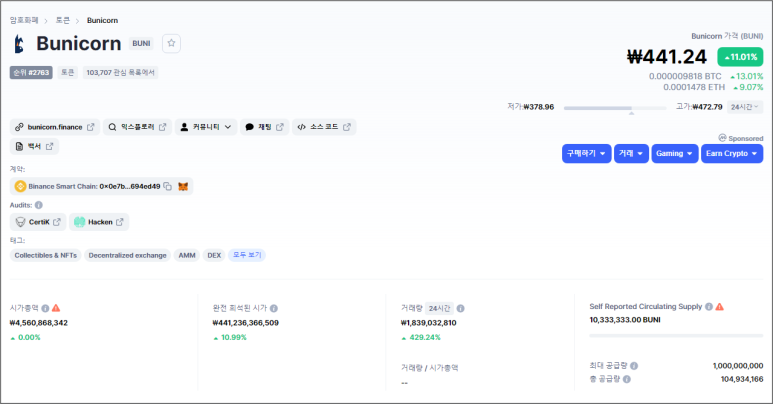Screen dimensions: 773x404
Task: Select the Decentralized exchange tag
Action: tap(127, 256)
